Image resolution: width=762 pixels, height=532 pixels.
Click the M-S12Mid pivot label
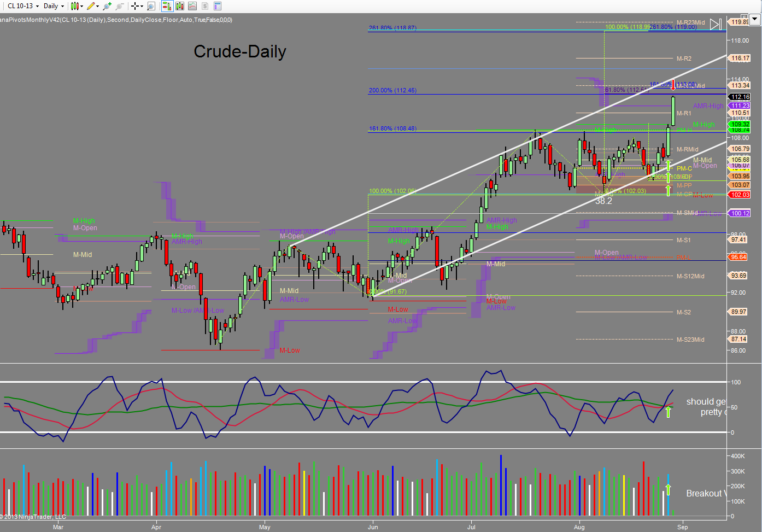tap(690, 276)
